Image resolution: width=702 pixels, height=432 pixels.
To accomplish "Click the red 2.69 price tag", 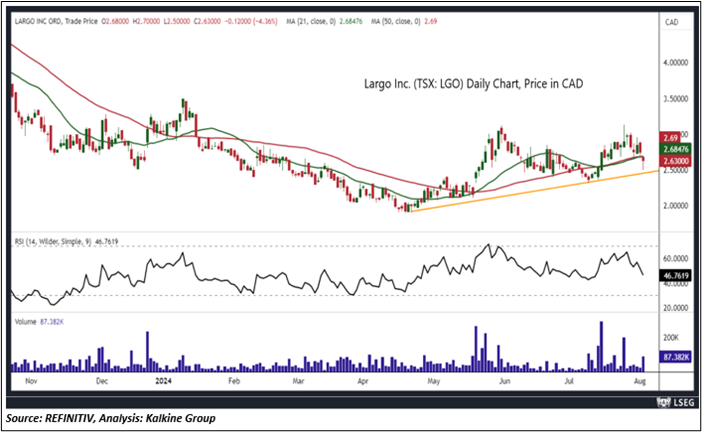I will [670, 138].
